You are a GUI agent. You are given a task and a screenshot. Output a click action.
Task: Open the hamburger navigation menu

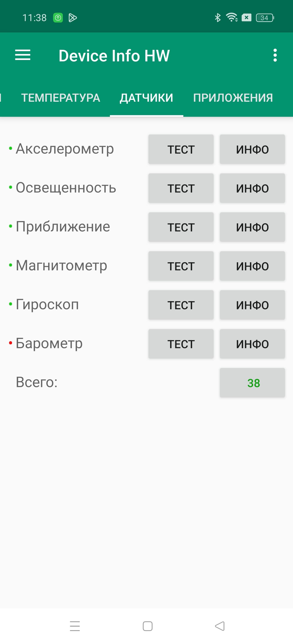point(23,55)
